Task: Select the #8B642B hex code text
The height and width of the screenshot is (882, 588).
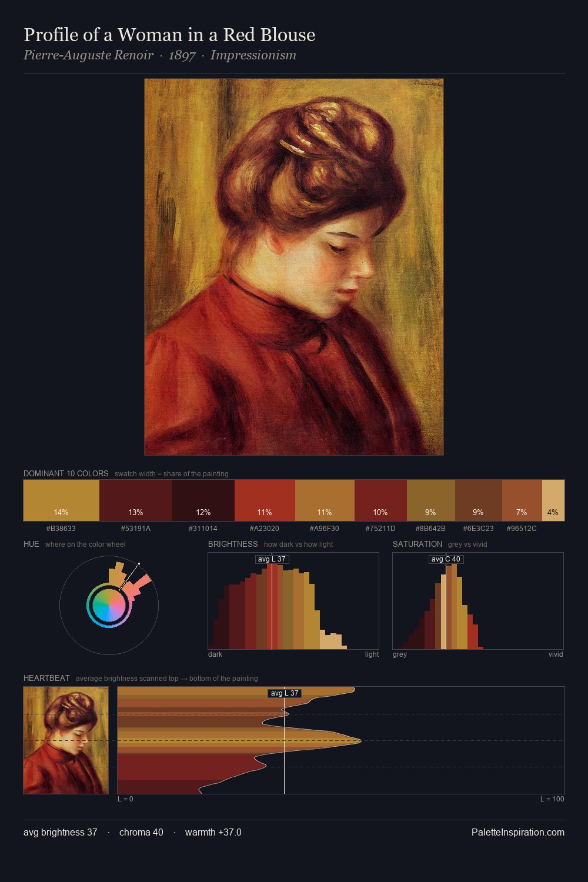Action: click(x=431, y=529)
